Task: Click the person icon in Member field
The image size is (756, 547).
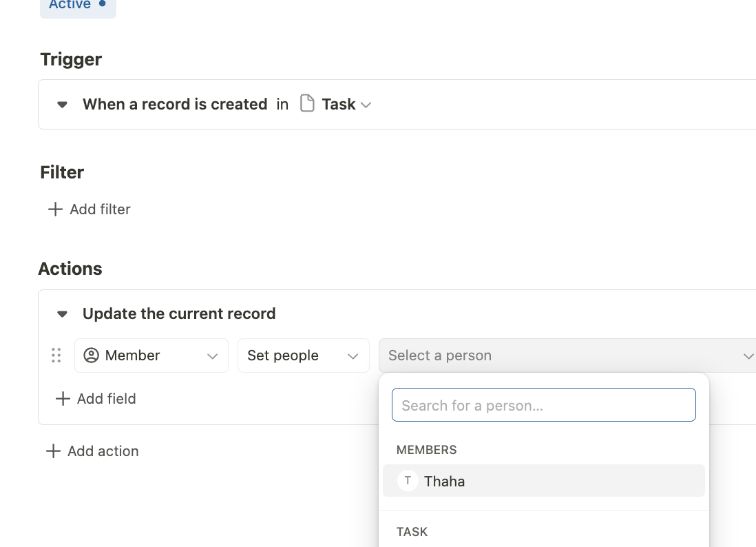Action: [91, 355]
